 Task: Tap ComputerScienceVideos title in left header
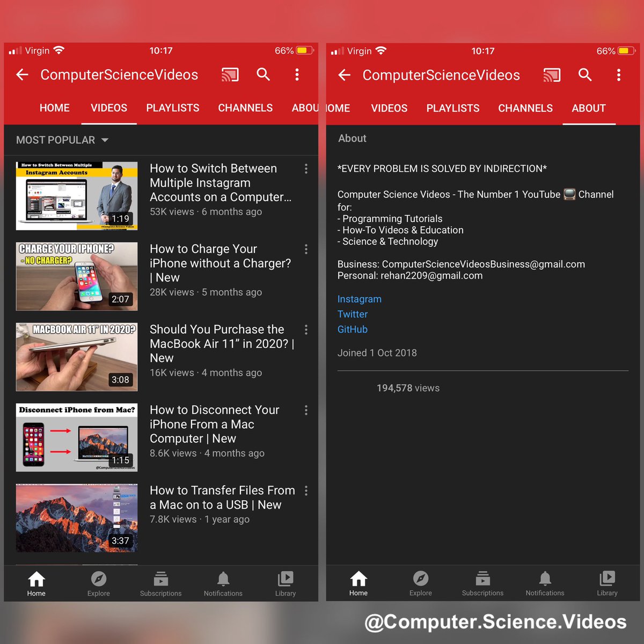[x=119, y=75]
